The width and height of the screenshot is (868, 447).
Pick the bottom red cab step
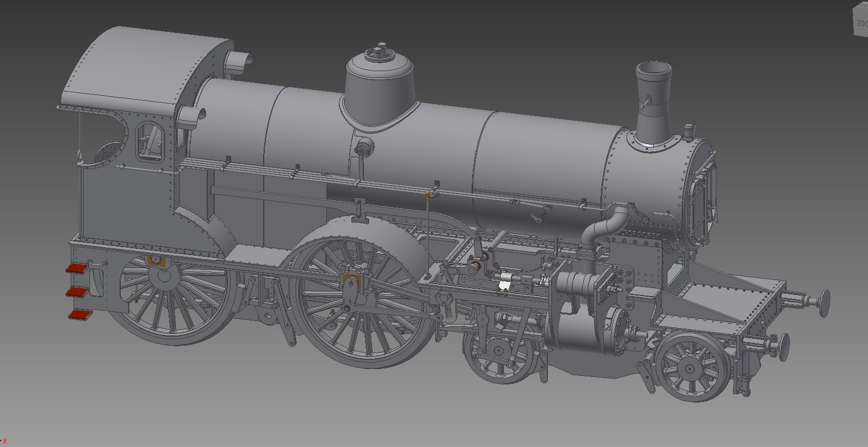(x=79, y=314)
